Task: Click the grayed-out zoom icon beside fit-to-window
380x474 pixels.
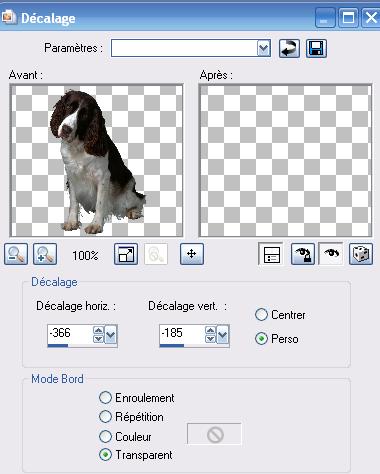Action: tap(156, 254)
